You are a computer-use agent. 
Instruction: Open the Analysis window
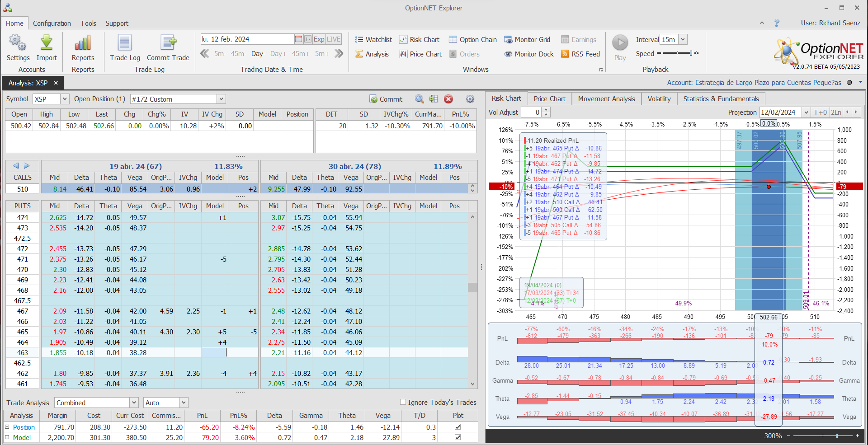372,54
